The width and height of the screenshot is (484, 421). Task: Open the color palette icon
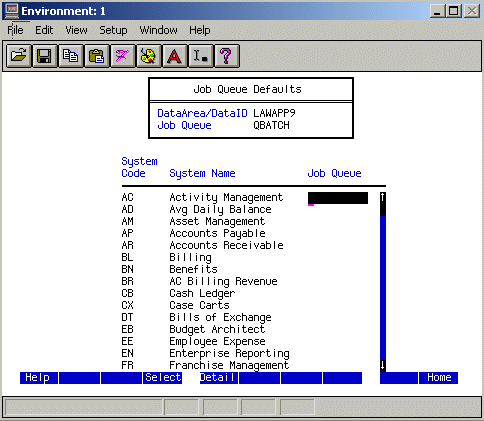pos(149,56)
